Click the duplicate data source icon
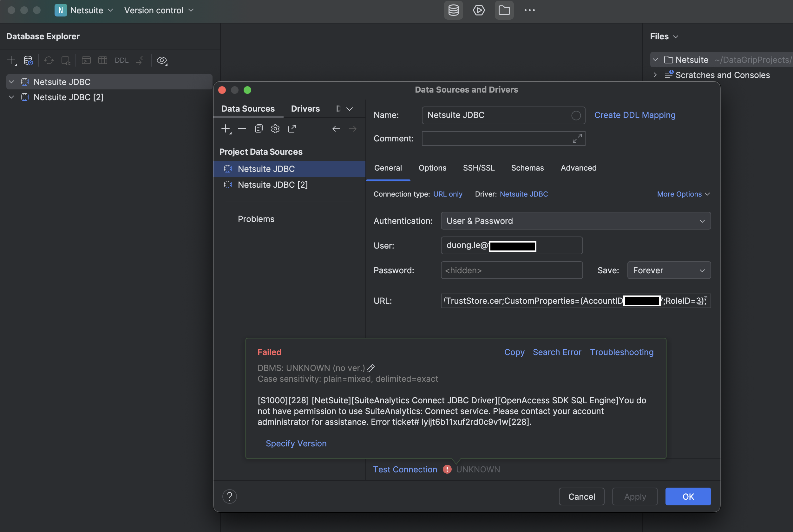 259,129
